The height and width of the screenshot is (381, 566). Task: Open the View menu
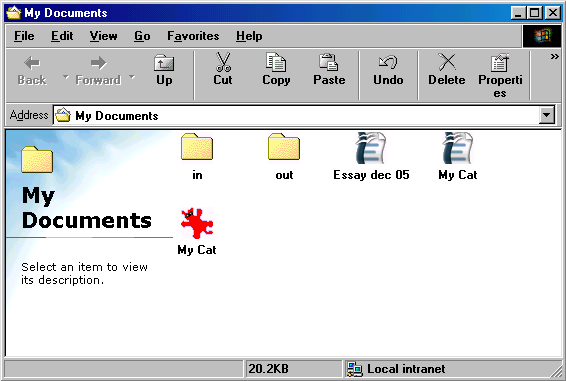click(104, 36)
